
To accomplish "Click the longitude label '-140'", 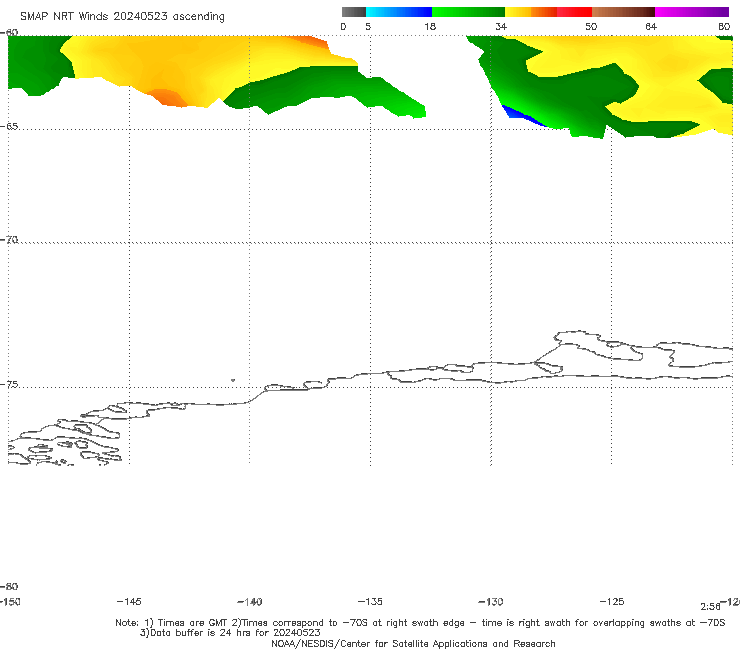I will 250,602.
